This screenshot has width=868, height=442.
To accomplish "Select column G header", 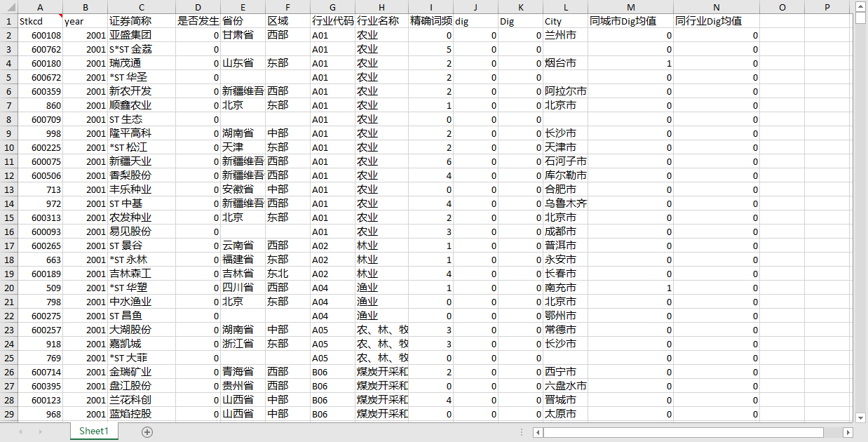I will point(332,7).
